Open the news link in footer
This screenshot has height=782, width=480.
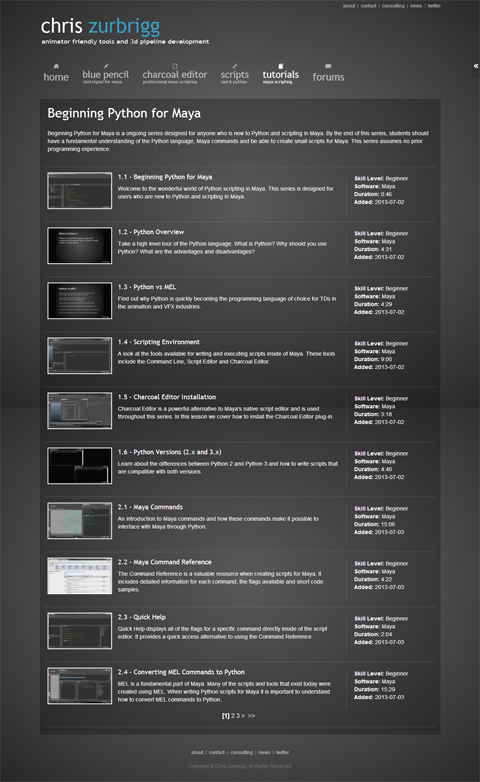[x=264, y=753]
